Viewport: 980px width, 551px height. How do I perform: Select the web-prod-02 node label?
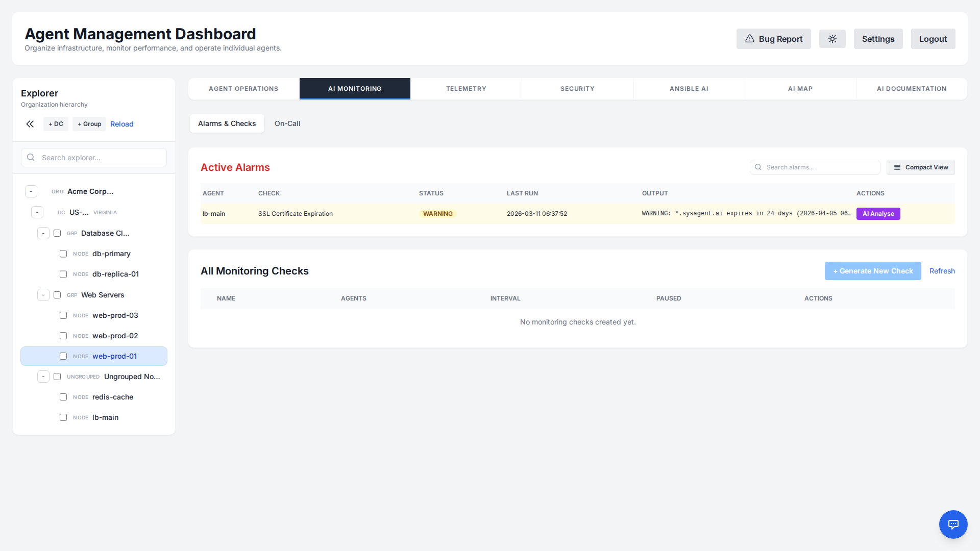coord(115,336)
